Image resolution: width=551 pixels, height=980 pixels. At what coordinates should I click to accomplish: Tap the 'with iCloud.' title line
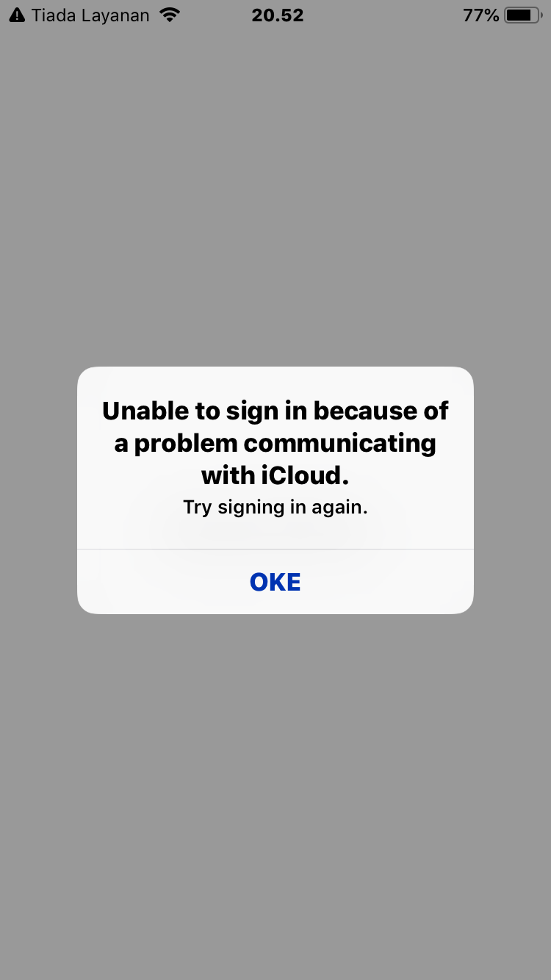pos(275,476)
